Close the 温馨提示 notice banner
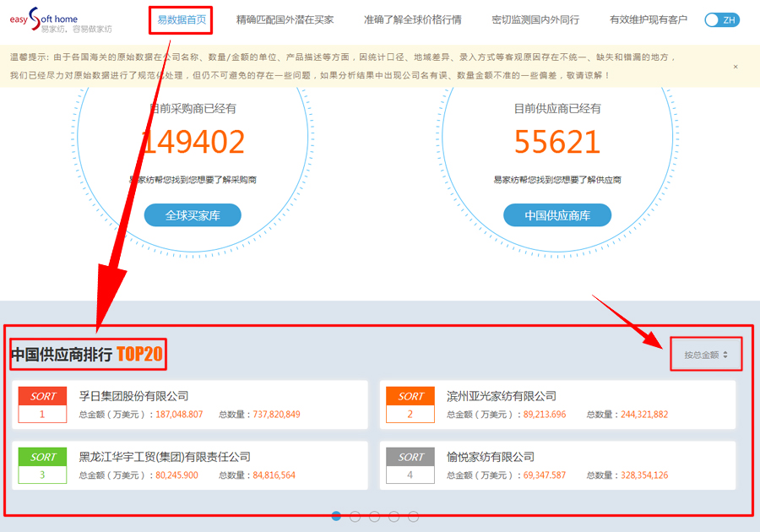The height and width of the screenshot is (532, 760). [736, 67]
